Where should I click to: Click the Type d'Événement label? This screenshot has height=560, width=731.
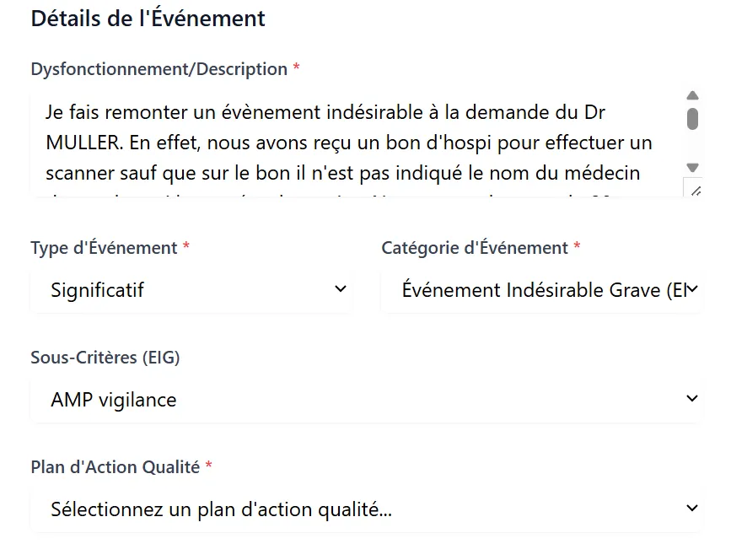pos(104,248)
